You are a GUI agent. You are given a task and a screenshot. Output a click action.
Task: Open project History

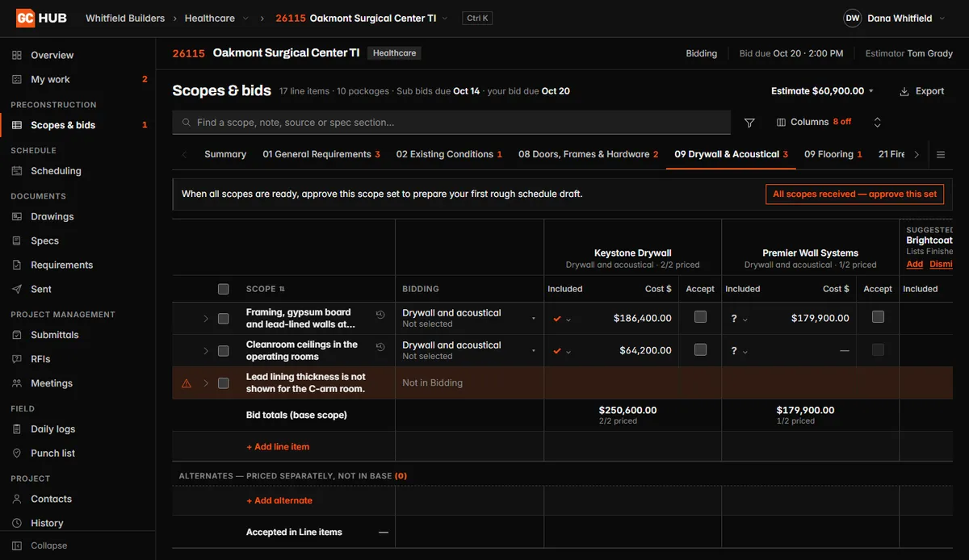(47, 523)
